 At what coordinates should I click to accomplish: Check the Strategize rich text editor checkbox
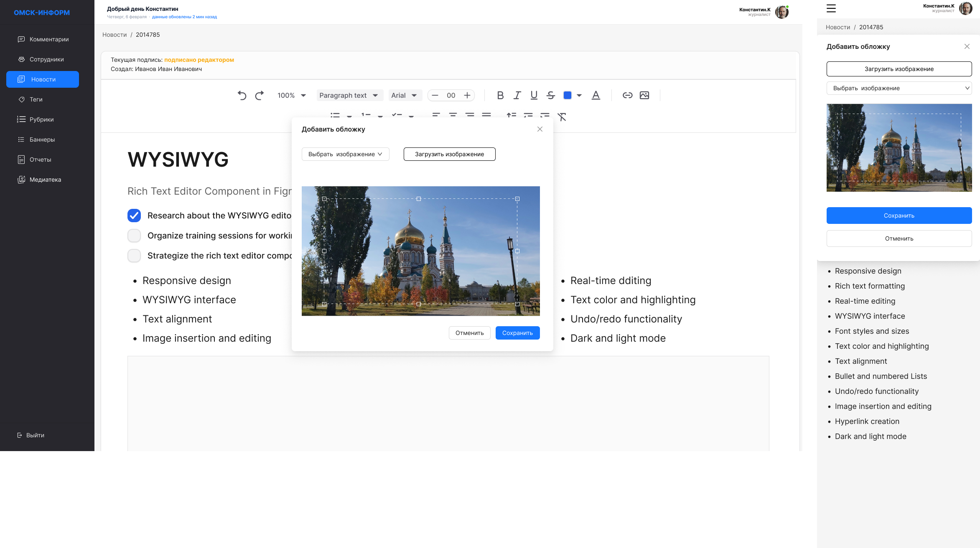[x=134, y=256]
